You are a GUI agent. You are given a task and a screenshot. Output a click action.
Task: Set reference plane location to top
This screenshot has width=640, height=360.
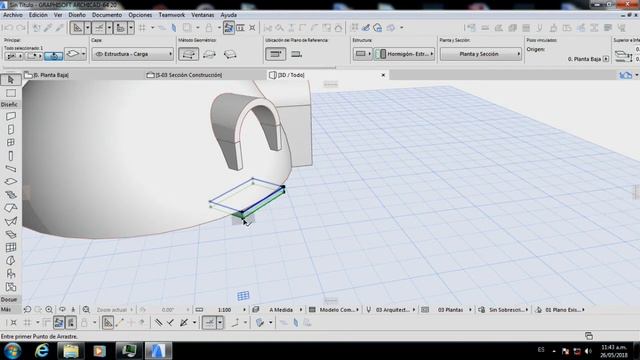pos(276,54)
